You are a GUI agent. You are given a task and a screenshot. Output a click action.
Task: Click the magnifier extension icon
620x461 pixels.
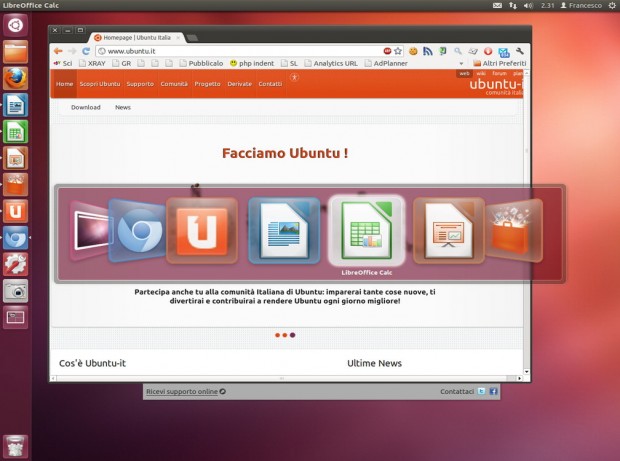click(457, 51)
